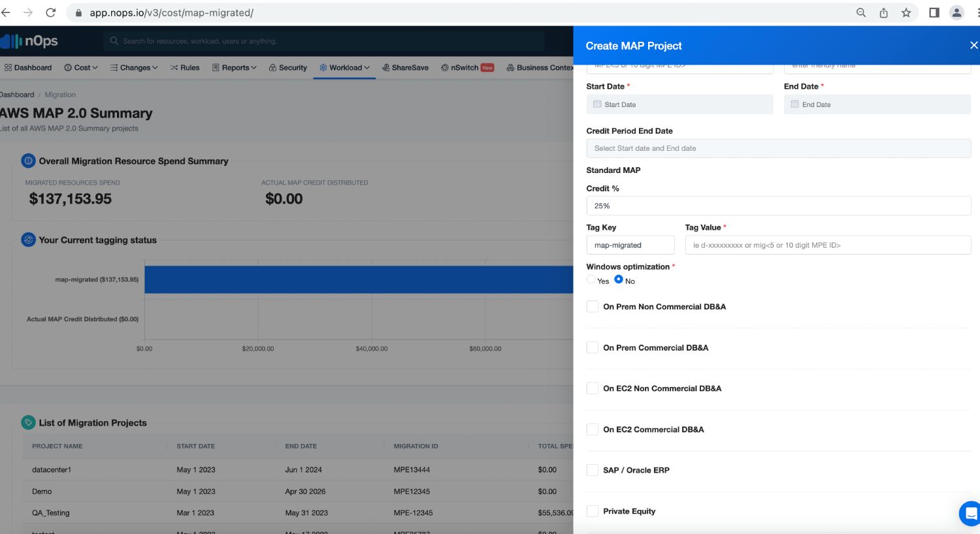Open the browser side panel icon

click(x=934, y=12)
